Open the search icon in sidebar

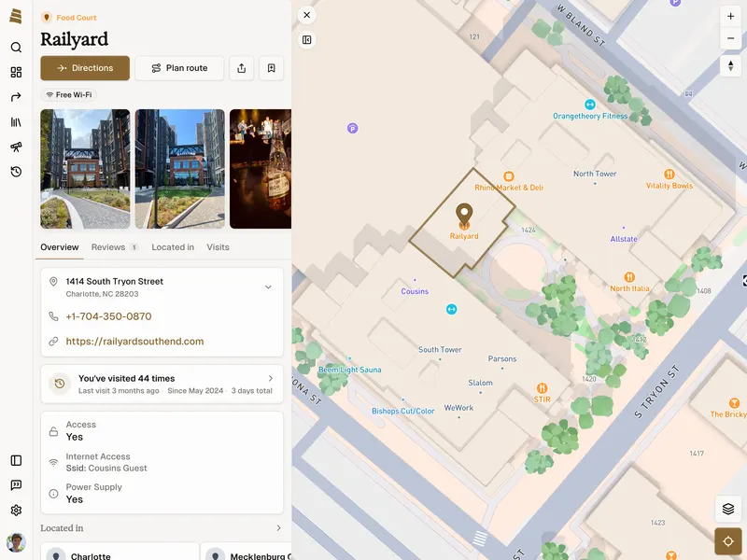[16, 48]
